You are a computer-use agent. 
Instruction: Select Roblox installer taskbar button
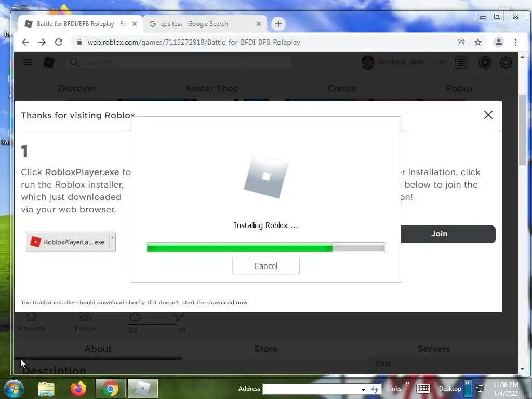click(x=142, y=389)
